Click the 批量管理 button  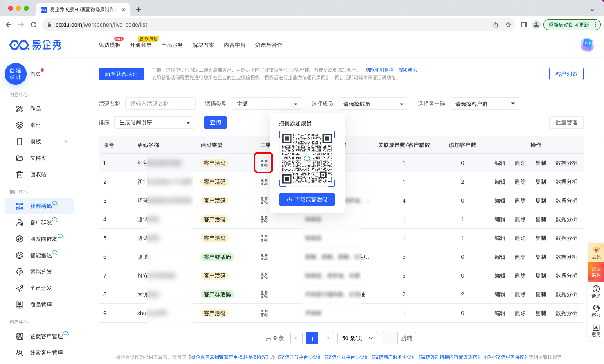click(566, 122)
